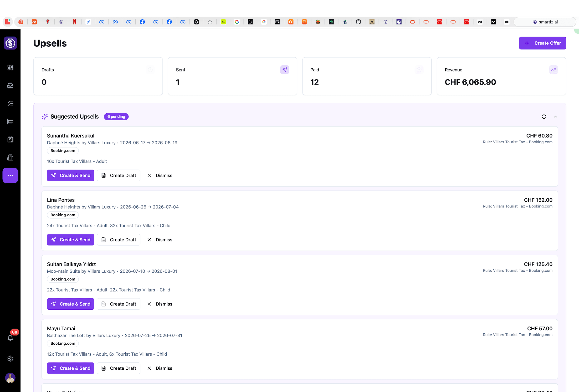Viewport: 579px width, 392px height.
Task: Click the check circle icon in Paid card
Action: click(419, 70)
